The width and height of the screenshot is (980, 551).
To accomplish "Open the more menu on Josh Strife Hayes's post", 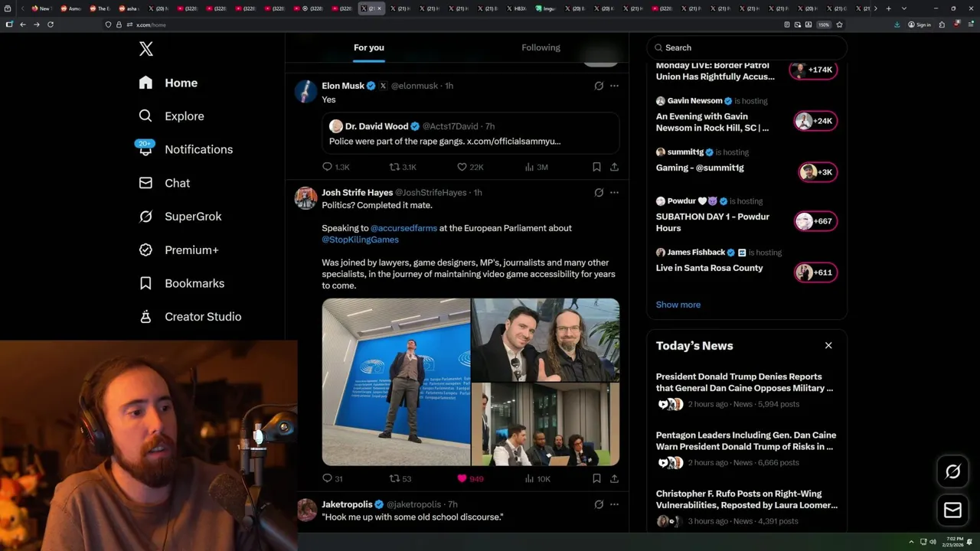I will click(x=614, y=193).
